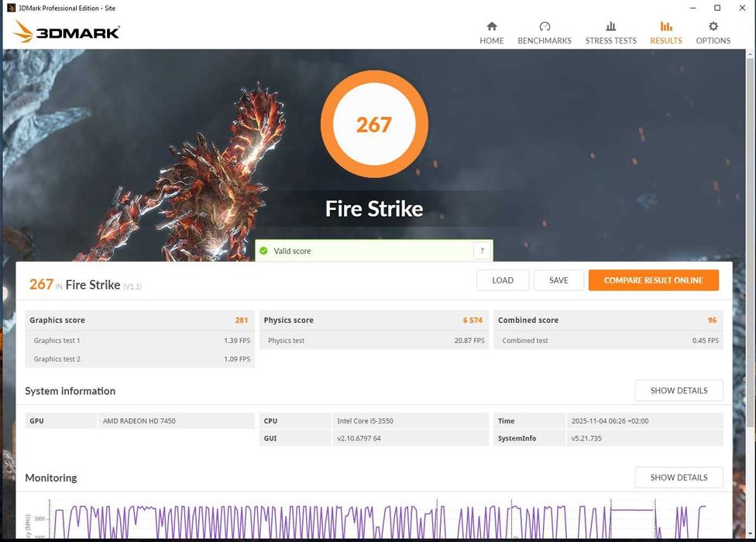756x542 pixels.
Task: Click the Monitoring heading
Action: point(51,478)
